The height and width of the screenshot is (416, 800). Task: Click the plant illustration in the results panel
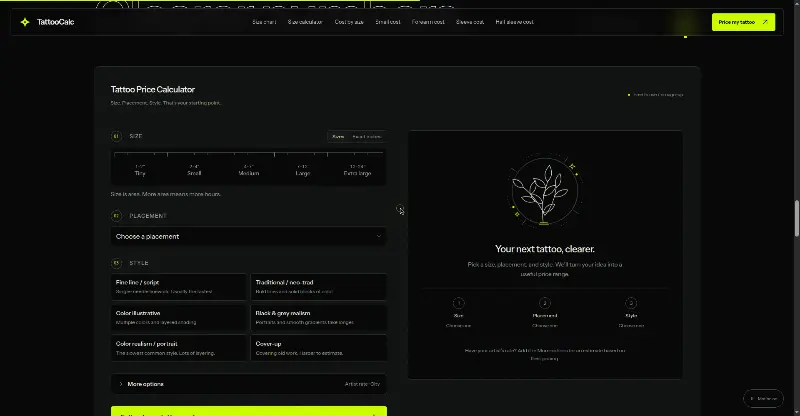(x=544, y=191)
